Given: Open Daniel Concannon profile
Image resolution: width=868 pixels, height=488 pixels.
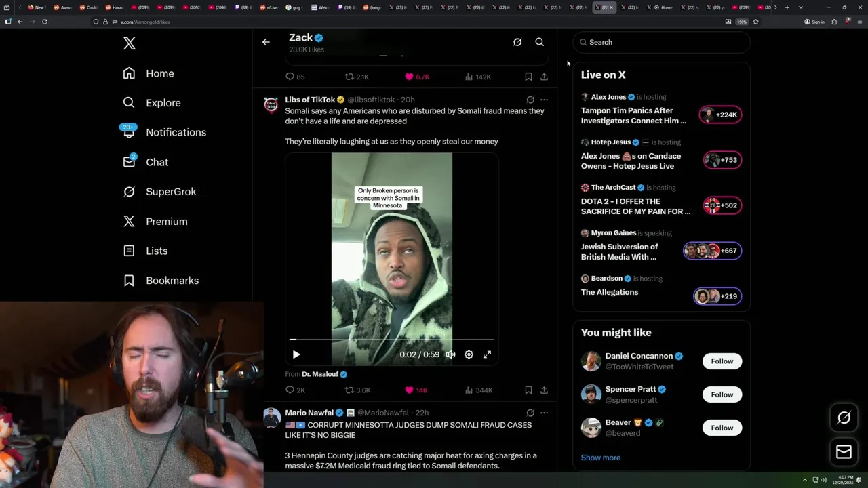Looking at the screenshot, I should [x=639, y=356].
